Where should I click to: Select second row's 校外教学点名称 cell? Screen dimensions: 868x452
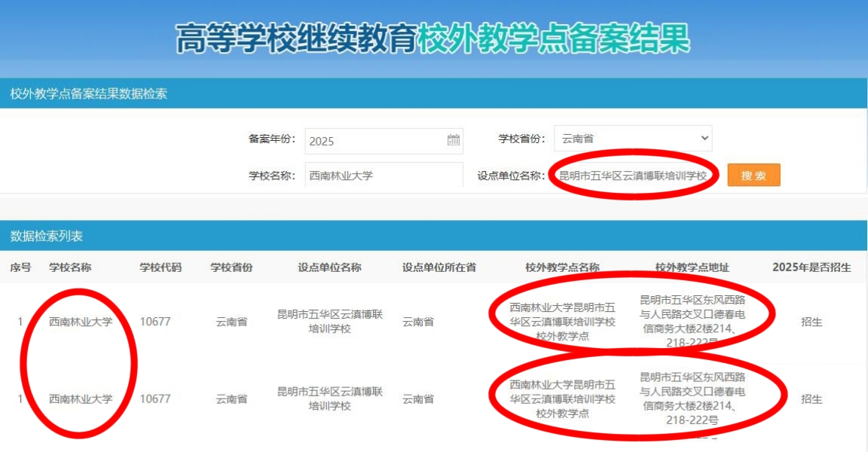point(562,399)
